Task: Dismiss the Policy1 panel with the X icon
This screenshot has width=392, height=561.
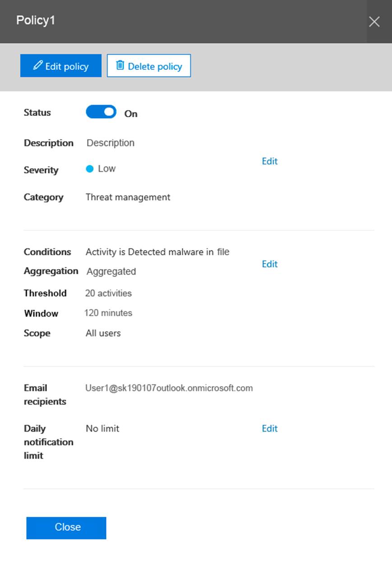Action: pos(374,22)
